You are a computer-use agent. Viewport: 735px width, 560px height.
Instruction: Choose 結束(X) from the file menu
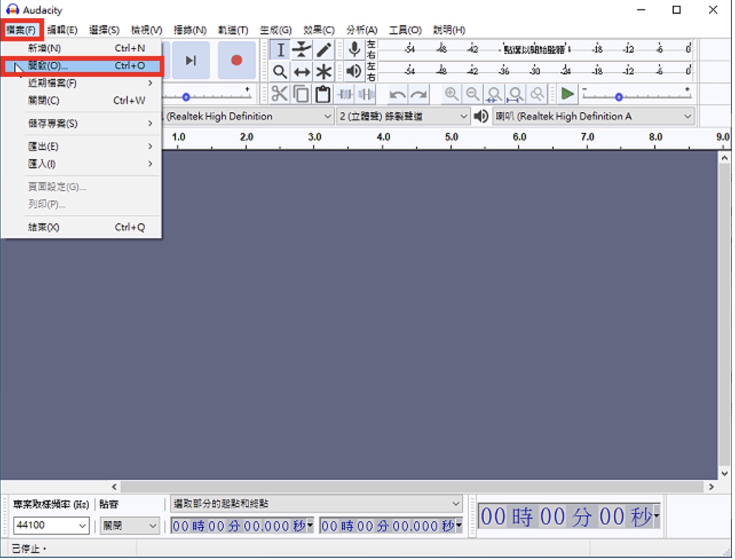[81, 227]
